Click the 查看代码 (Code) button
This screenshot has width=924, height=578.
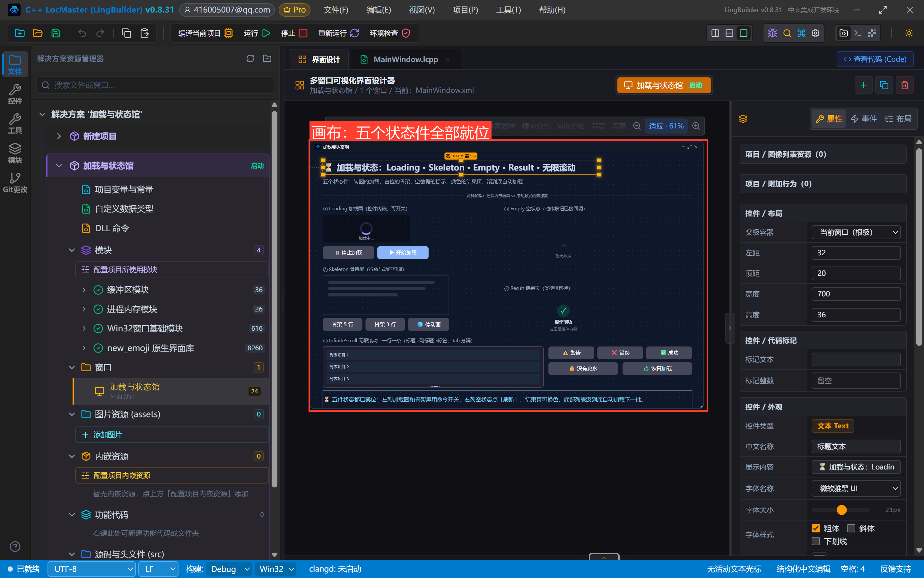pyautogui.click(x=875, y=59)
